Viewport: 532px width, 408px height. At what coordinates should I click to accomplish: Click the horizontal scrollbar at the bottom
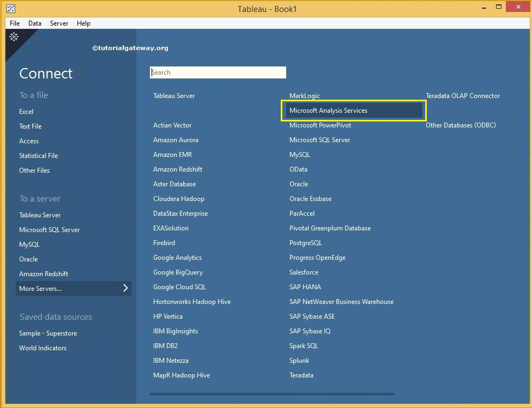271,394
